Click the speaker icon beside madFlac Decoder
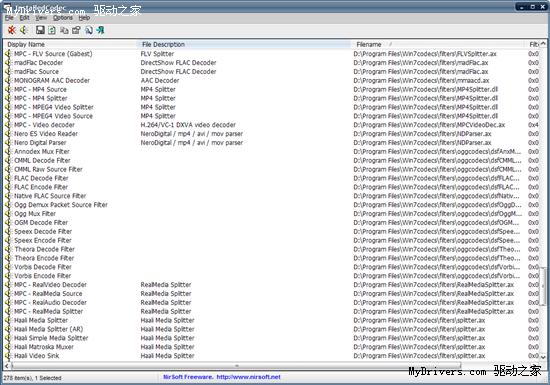550x385 pixels. [x=8, y=62]
